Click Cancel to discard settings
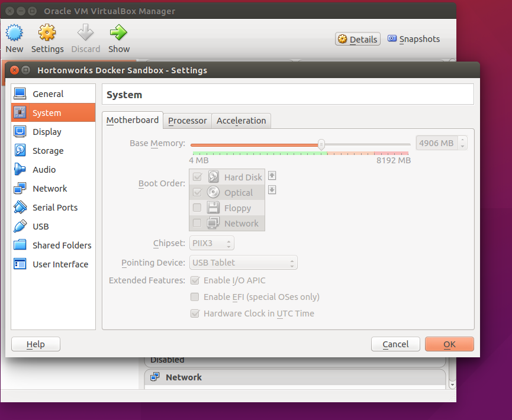 (395, 344)
